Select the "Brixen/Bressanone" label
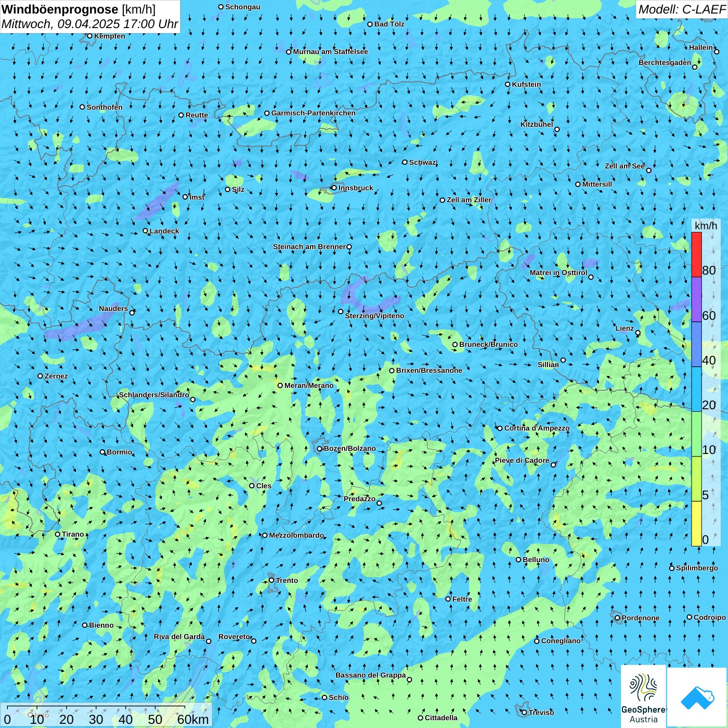This screenshot has width=728, height=728. [x=430, y=370]
